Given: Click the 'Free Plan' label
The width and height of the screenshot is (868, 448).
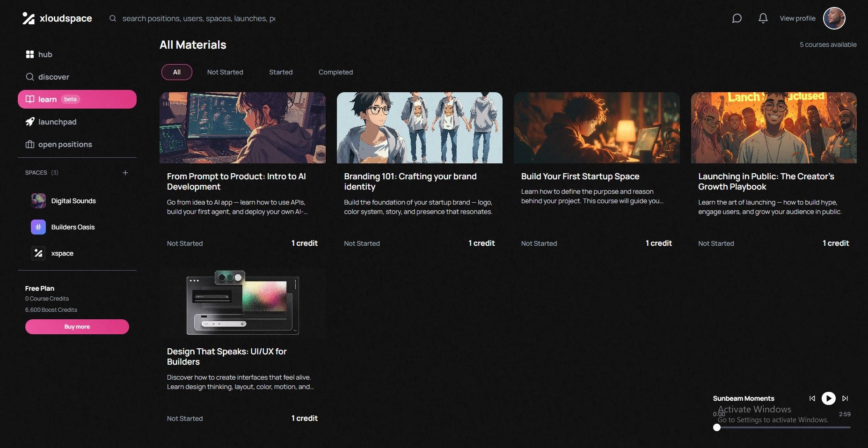Looking at the screenshot, I should tap(40, 288).
